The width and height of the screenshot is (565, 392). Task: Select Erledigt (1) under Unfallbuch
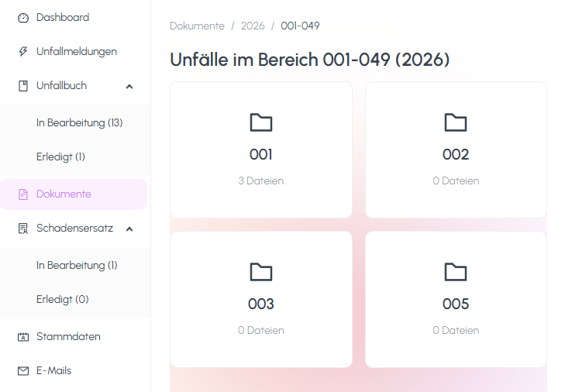click(x=60, y=156)
